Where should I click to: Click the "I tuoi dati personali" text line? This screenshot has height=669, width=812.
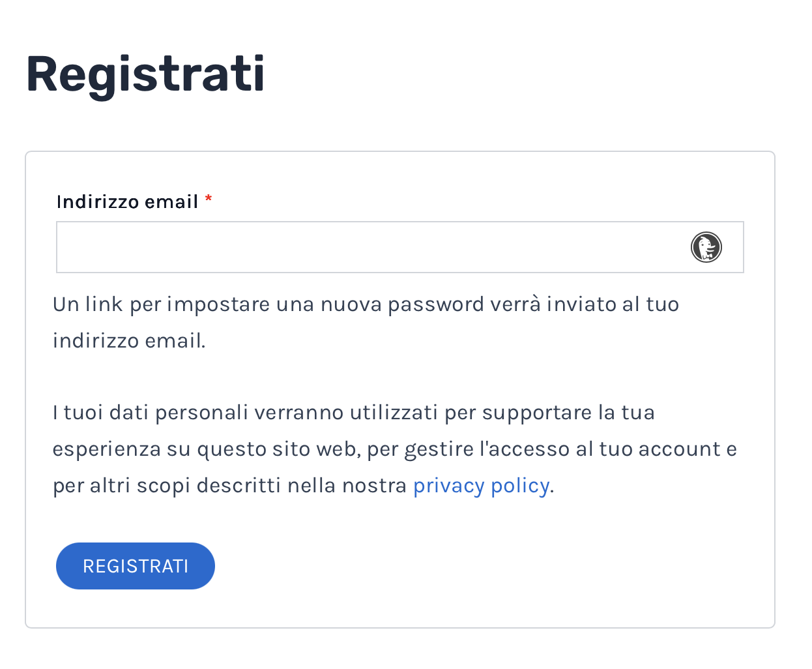(353, 413)
